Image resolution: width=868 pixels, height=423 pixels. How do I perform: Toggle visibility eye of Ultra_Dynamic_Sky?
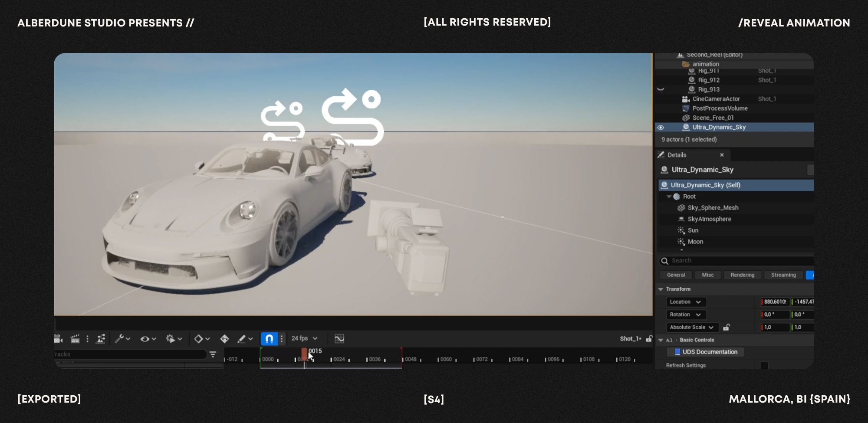pos(661,128)
